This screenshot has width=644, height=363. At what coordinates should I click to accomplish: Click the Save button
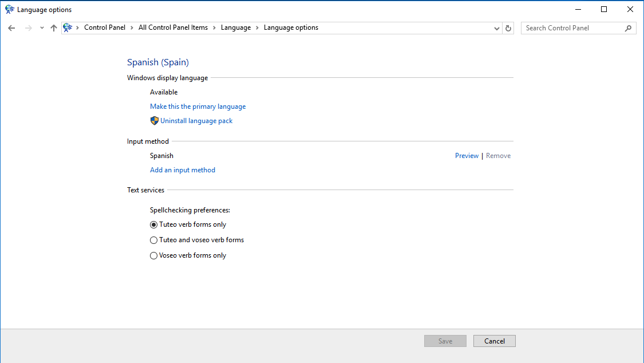click(445, 341)
